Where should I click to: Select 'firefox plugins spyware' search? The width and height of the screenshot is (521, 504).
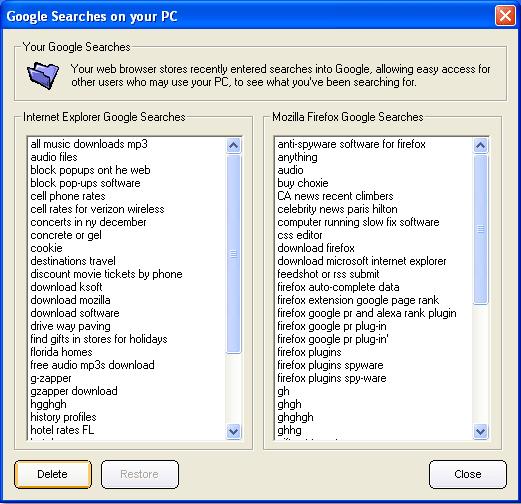point(330,365)
